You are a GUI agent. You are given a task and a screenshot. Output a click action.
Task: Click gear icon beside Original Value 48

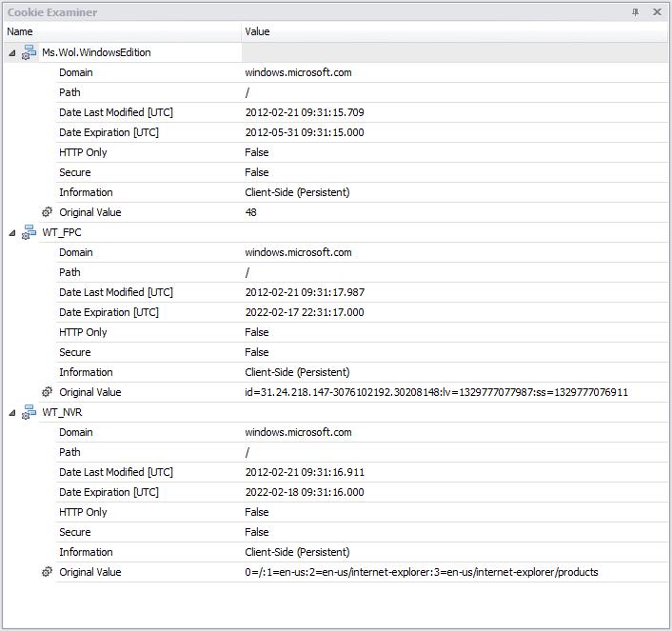47,212
